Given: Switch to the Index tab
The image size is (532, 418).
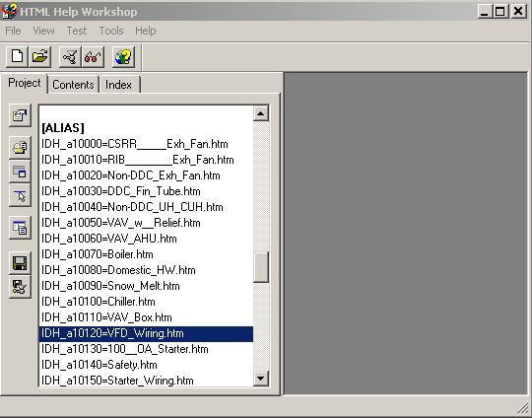Looking at the screenshot, I should pyautogui.click(x=119, y=85).
